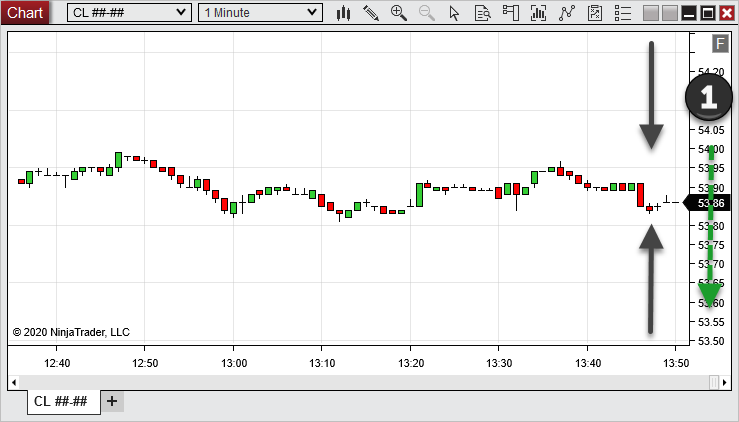Open the chart properties icon
Image resolution: width=739 pixels, height=422 pixels.
(596, 13)
